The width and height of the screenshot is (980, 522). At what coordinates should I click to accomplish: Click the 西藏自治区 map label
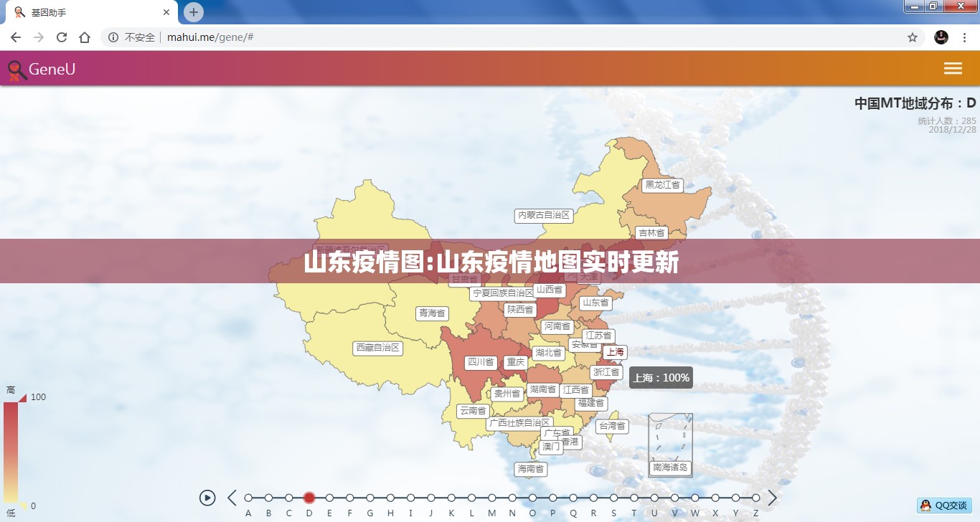[378, 348]
